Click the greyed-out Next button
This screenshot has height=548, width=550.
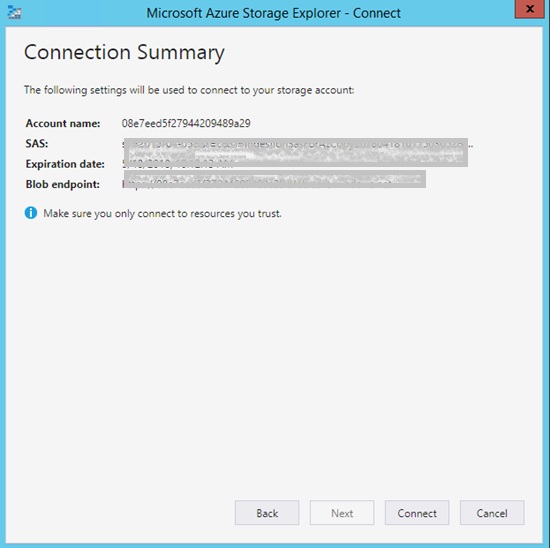click(342, 513)
